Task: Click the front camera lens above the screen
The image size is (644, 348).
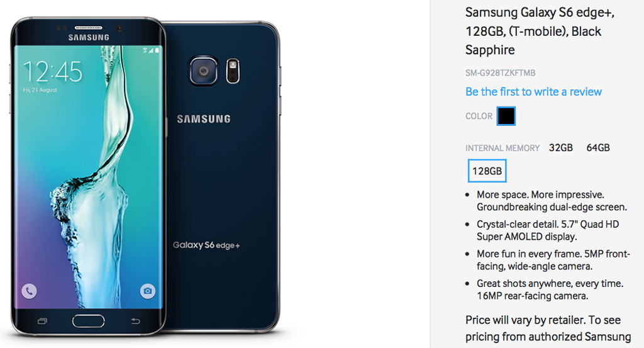Action: tap(119, 28)
